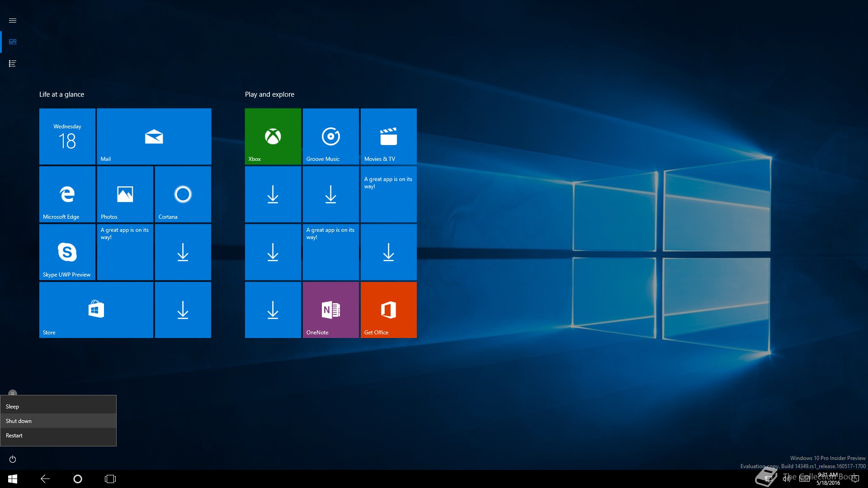Click the pending download tile below Groove Music
Viewport: 868px width, 488px height.
331,194
